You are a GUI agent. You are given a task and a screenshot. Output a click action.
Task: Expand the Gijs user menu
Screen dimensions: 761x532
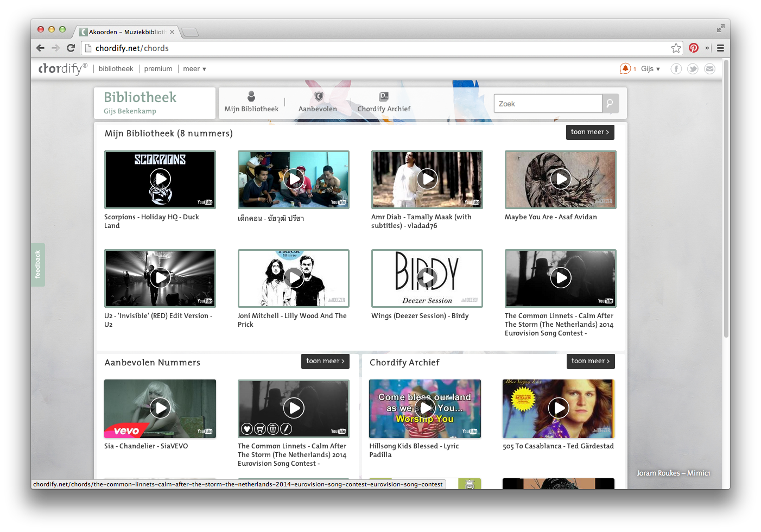pos(650,69)
